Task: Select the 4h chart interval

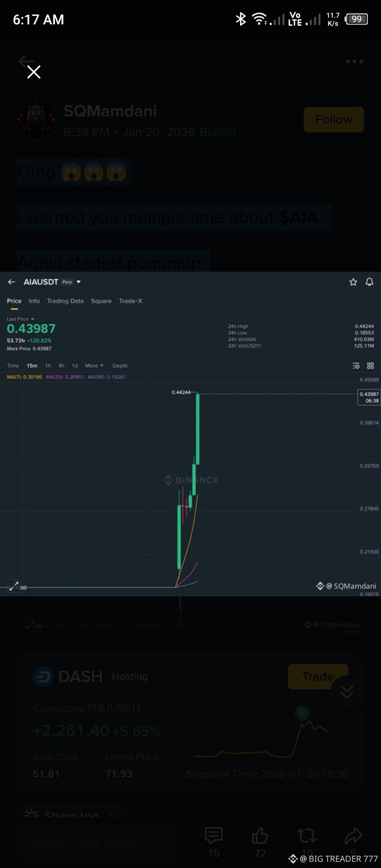Action: click(61, 366)
